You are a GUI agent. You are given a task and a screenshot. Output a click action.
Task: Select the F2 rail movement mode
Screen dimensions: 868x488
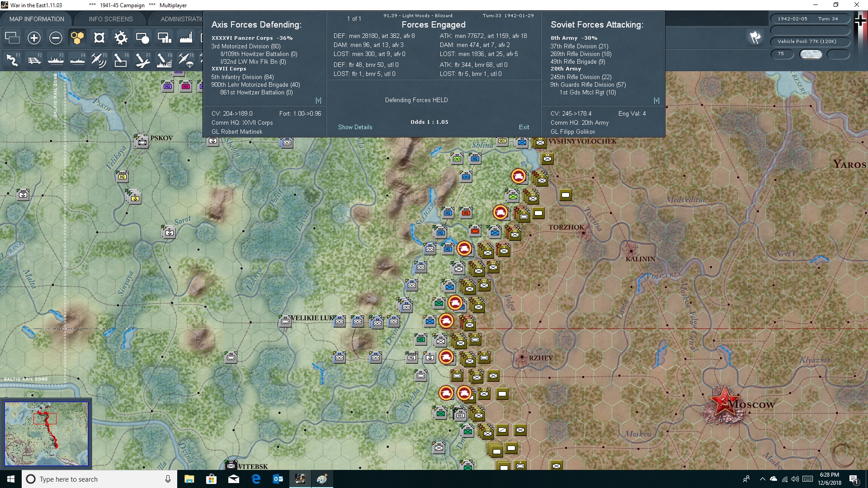pyautogui.click(x=34, y=60)
